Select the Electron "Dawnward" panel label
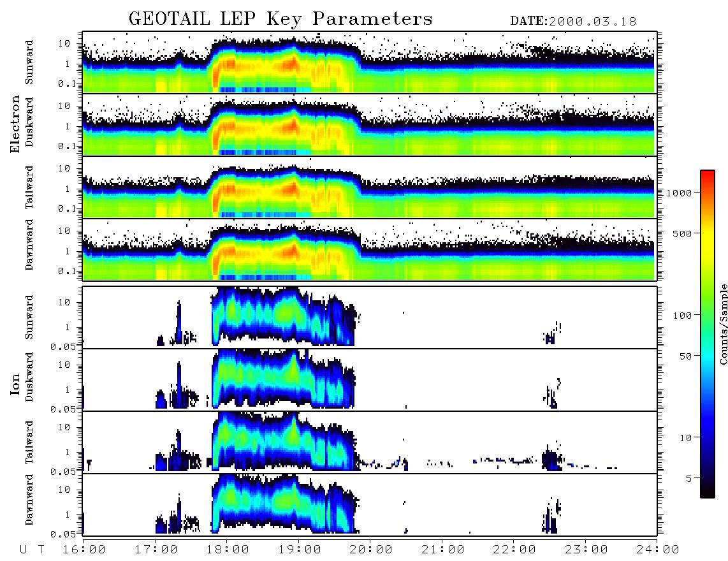 click(29, 245)
